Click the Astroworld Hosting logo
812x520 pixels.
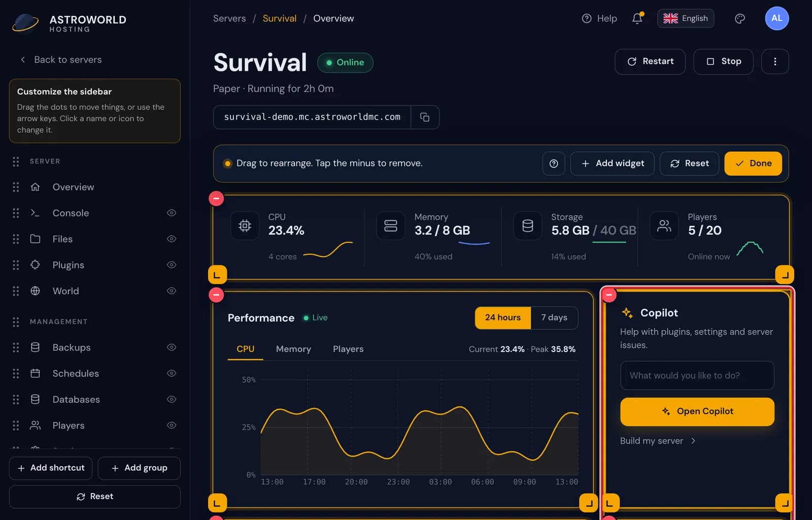[x=69, y=23]
